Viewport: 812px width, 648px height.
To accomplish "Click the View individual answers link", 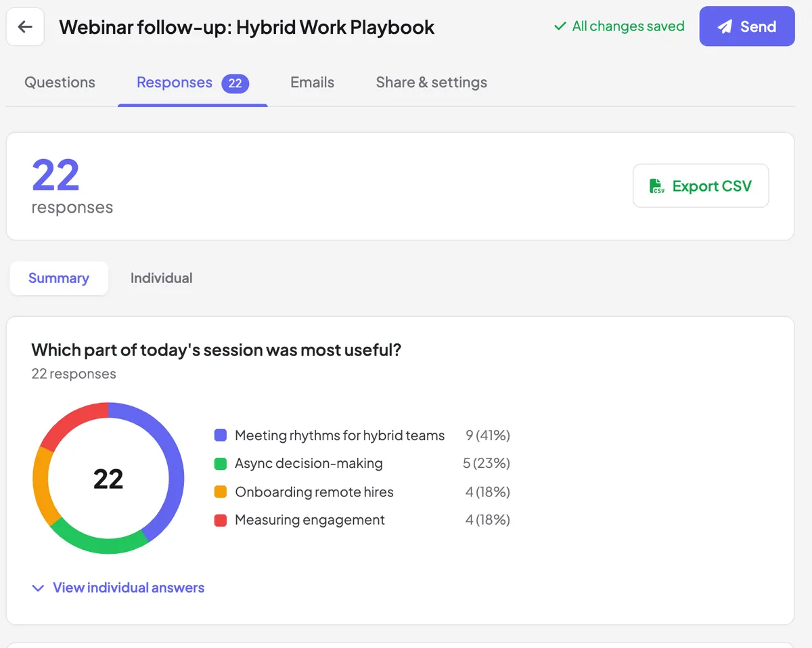I will pos(129,588).
